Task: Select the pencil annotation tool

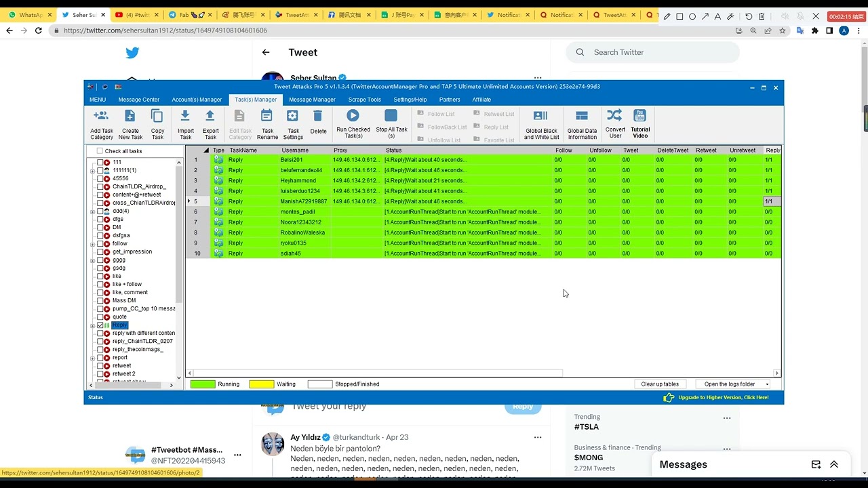Action: tap(667, 16)
